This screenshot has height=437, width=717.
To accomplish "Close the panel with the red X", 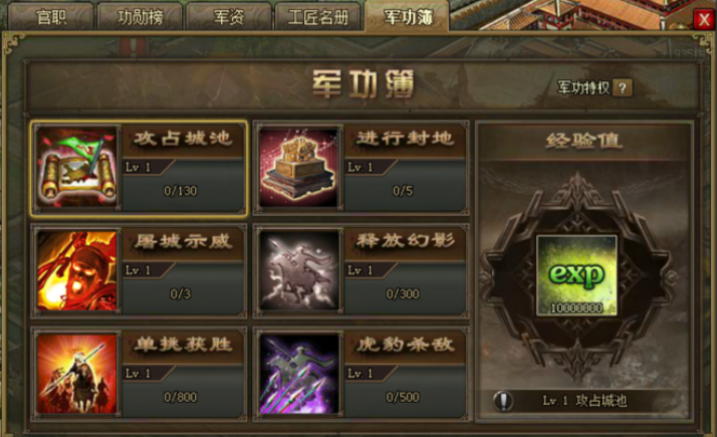I will tap(703, 19).
